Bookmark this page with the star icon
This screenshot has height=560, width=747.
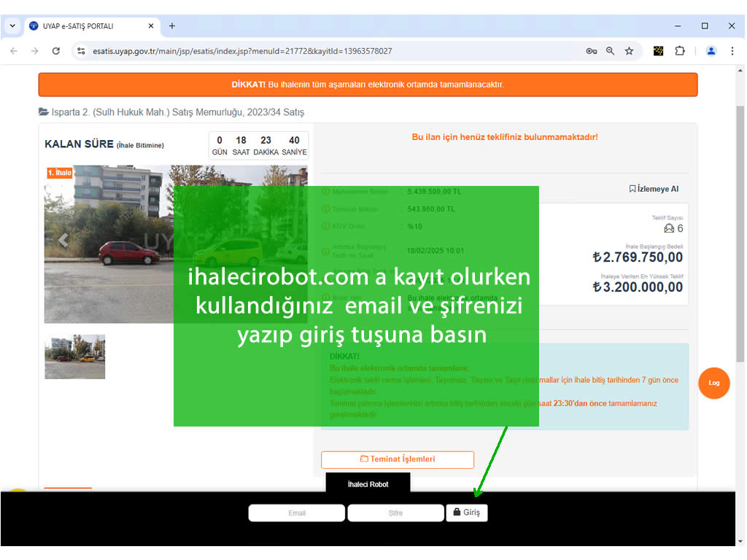[630, 51]
